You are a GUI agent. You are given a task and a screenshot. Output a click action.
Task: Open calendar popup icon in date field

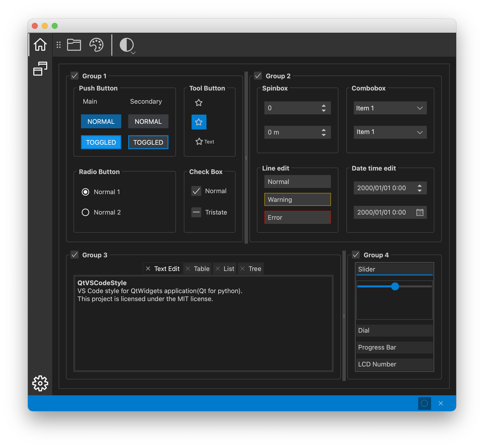tap(420, 212)
